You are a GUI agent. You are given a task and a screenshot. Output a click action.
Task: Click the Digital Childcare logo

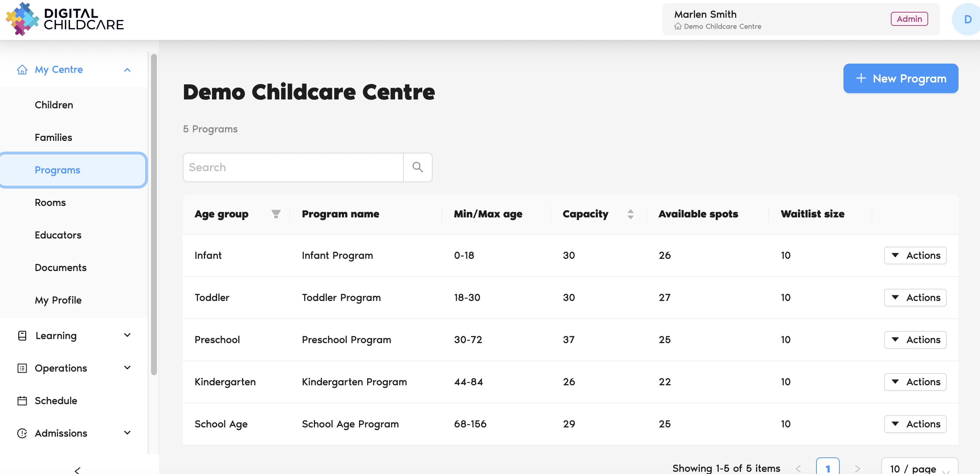pyautogui.click(x=65, y=19)
